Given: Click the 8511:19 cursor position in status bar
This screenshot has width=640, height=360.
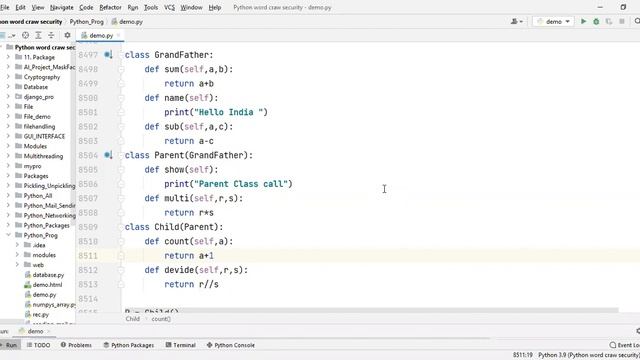Looking at the screenshot, I should (x=523, y=355).
